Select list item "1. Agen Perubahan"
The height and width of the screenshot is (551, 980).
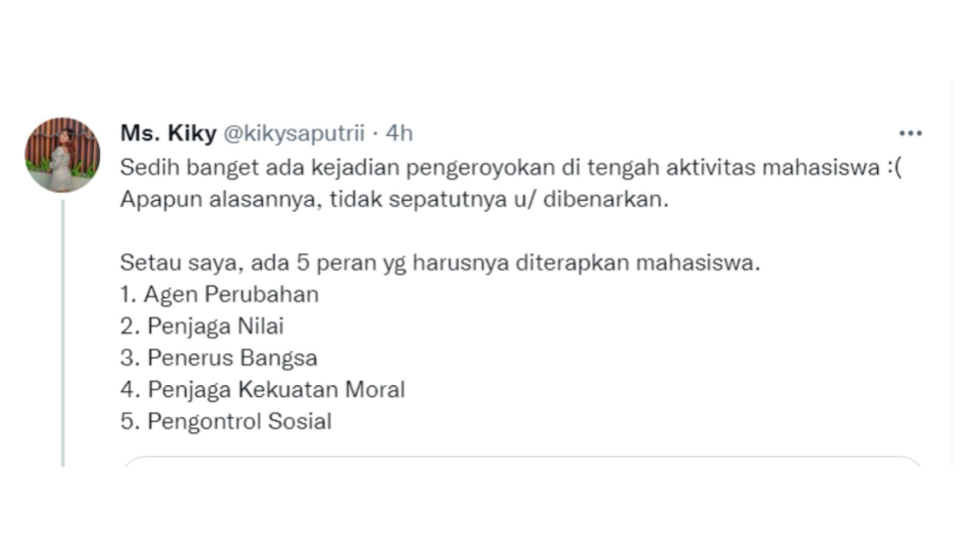220,294
